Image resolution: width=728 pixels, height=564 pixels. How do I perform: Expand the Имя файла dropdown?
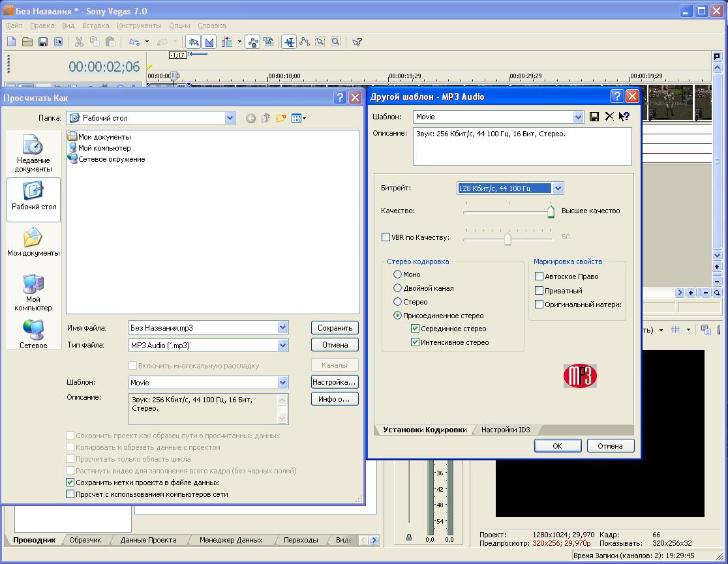(282, 328)
